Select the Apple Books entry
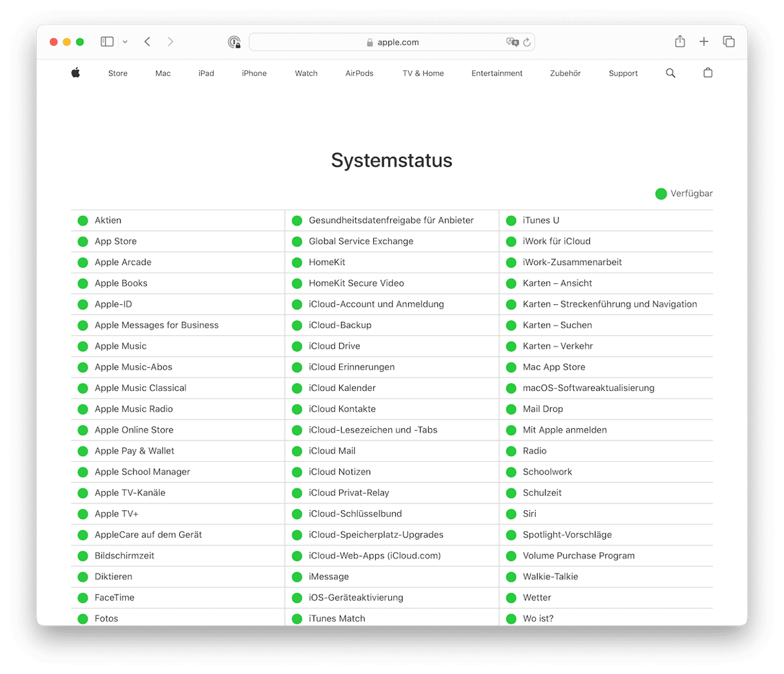The image size is (784, 674). pyautogui.click(x=177, y=283)
